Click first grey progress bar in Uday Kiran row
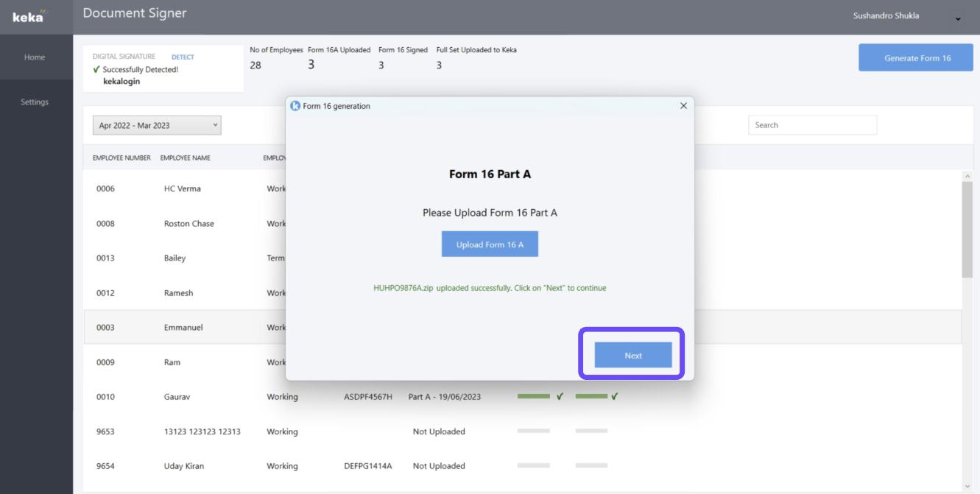Image resolution: width=980 pixels, height=494 pixels. (x=534, y=466)
